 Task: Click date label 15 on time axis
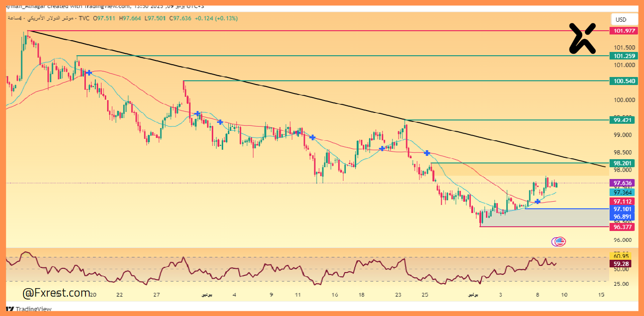(601, 295)
